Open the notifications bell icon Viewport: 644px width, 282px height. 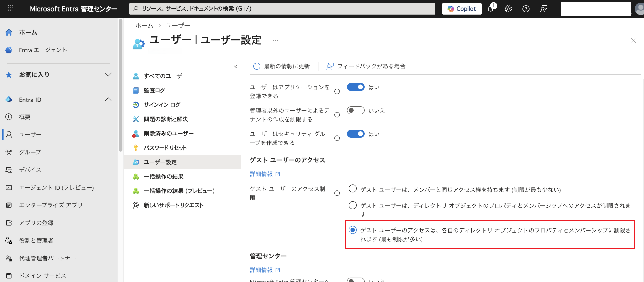491,9
